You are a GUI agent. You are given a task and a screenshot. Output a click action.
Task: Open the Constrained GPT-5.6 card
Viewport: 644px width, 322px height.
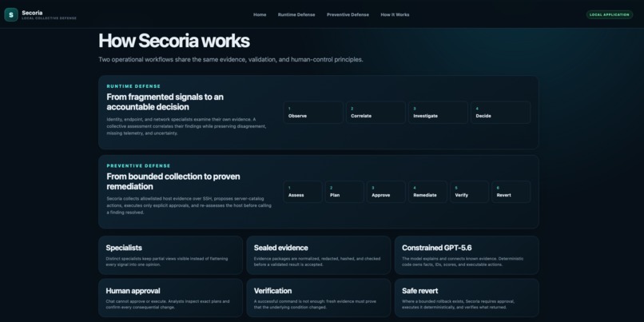click(x=467, y=255)
